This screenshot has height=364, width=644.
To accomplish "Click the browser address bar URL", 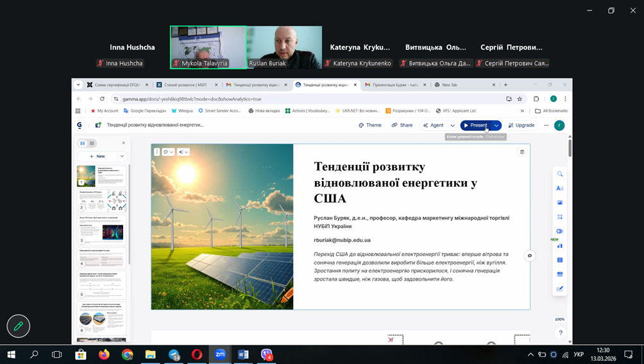I will click(x=192, y=99).
